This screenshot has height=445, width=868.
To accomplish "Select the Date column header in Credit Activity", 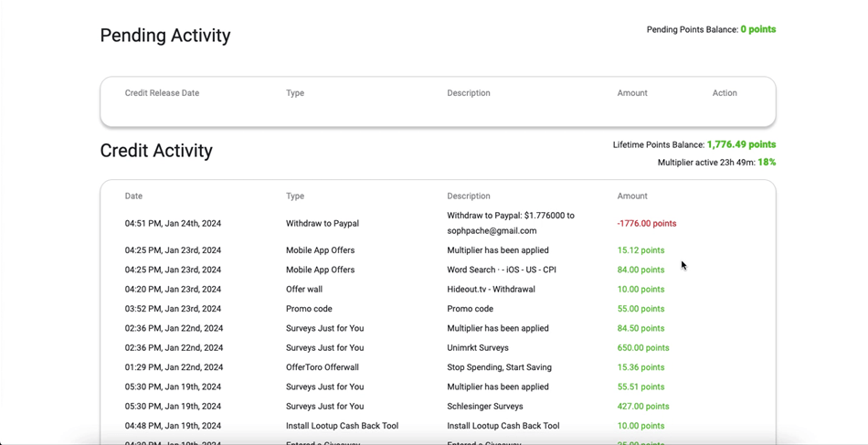I will [x=133, y=196].
